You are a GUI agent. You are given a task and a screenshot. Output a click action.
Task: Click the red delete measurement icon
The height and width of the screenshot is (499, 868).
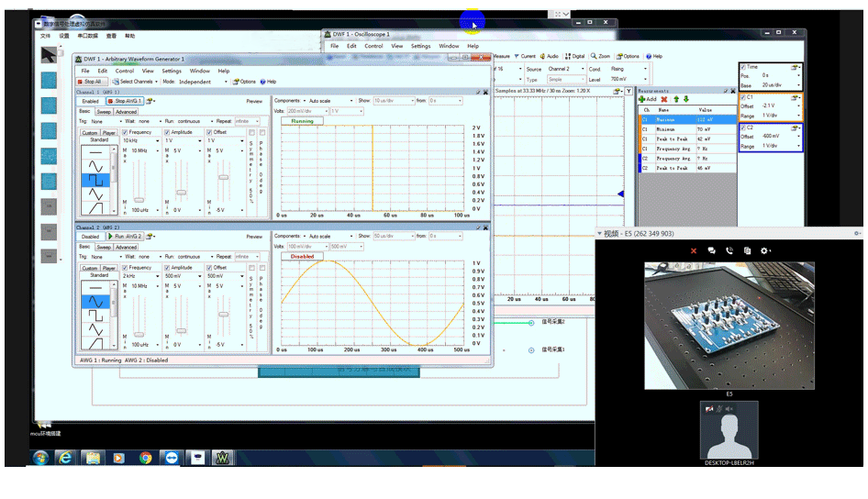(664, 99)
